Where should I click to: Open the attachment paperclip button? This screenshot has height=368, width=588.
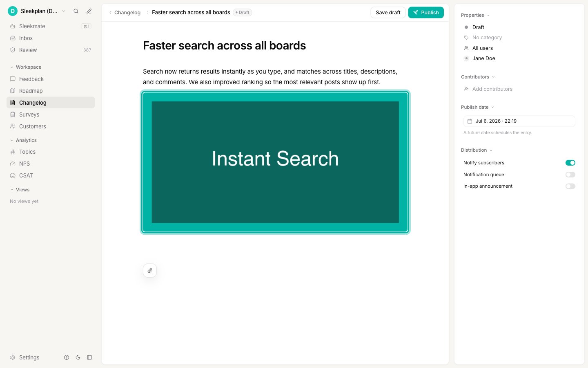(x=150, y=270)
